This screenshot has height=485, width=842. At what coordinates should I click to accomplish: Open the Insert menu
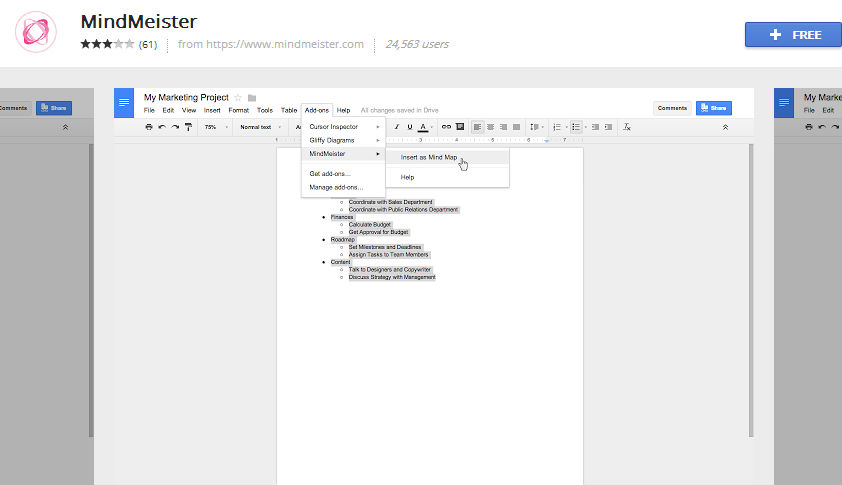point(212,110)
